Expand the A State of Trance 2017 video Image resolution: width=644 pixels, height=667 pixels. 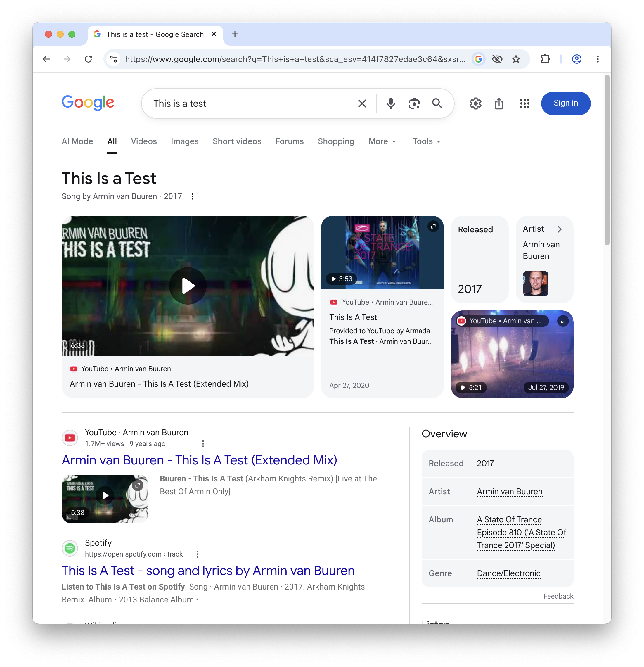tap(433, 226)
